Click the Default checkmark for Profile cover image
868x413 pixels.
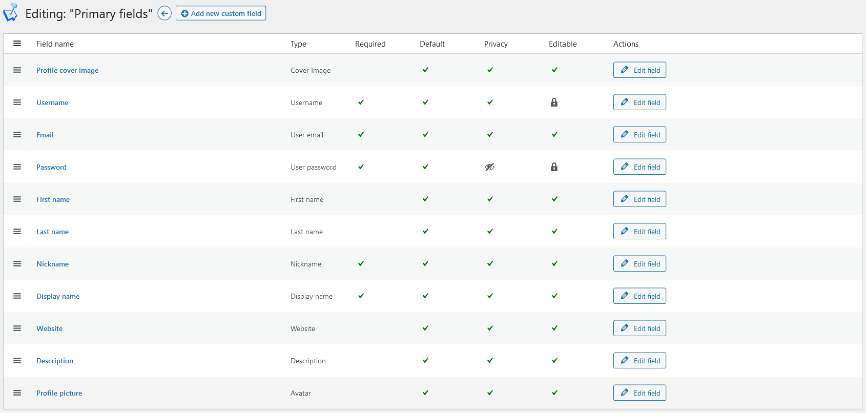(x=426, y=70)
